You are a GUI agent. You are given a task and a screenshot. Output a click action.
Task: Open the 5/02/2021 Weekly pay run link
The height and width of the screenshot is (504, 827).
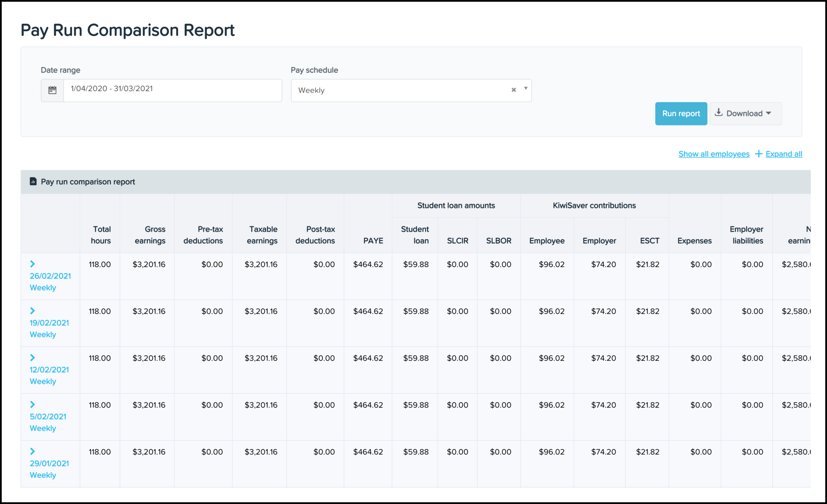[x=48, y=422]
